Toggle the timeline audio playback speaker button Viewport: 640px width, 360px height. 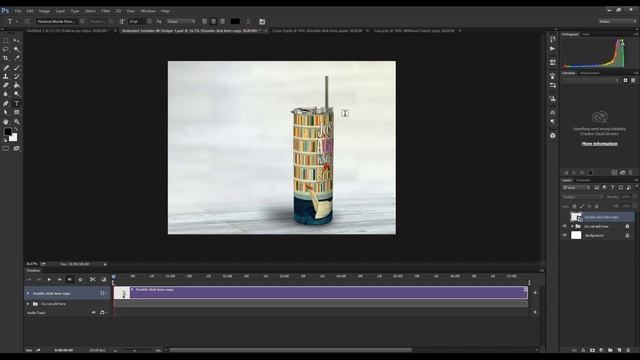[70, 280]
